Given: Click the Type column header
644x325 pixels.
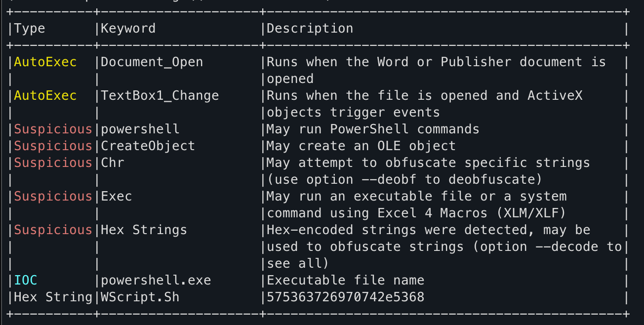Looking at the screenshot, I should (x=30, y=29).
